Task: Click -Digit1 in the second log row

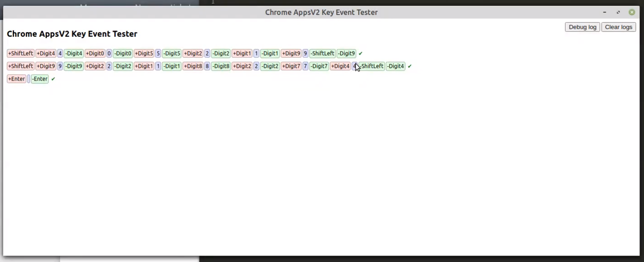Action: (x=172, y=66)
